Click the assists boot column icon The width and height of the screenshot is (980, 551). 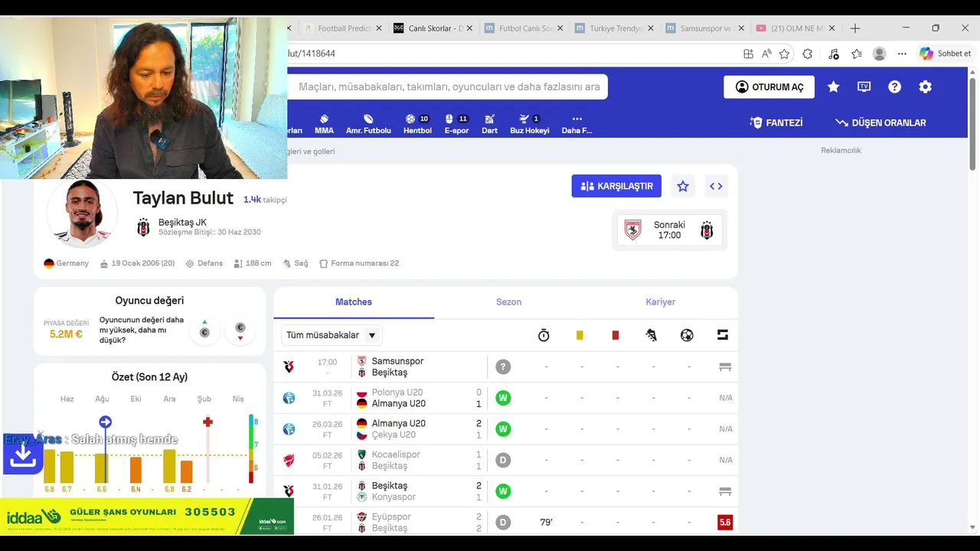pyautogui.click(x=652, y=335)
